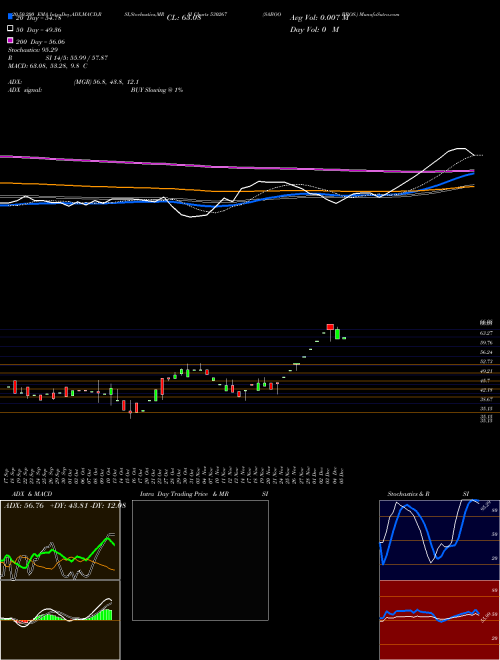Click the blue 20 Day legend swatch
The width and height of the screenshot is (500, 660).
click(x=10, y=17)
